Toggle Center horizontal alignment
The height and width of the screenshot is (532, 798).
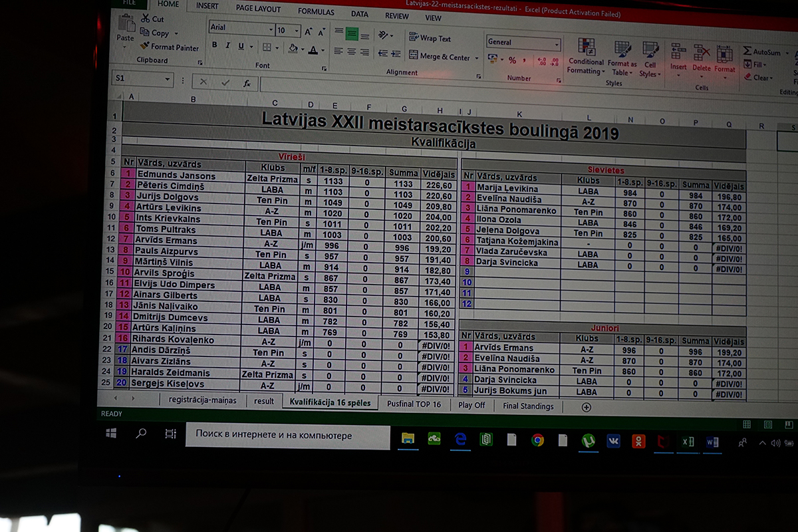pyautogui.click(x=351, y=52)
